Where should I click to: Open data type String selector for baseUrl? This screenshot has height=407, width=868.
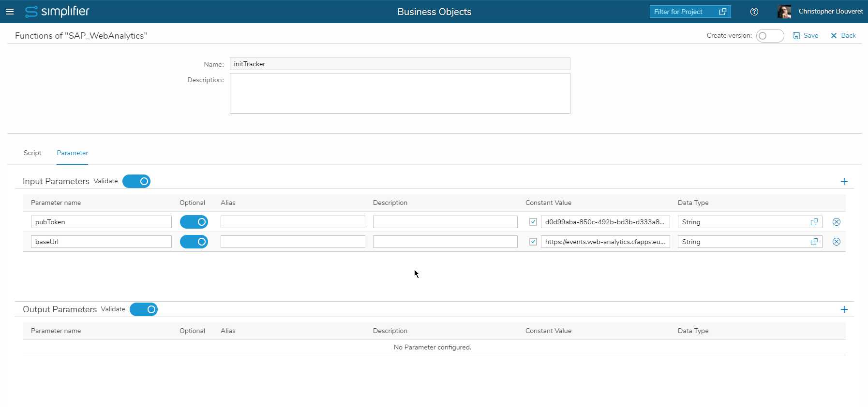click(750, 242)
